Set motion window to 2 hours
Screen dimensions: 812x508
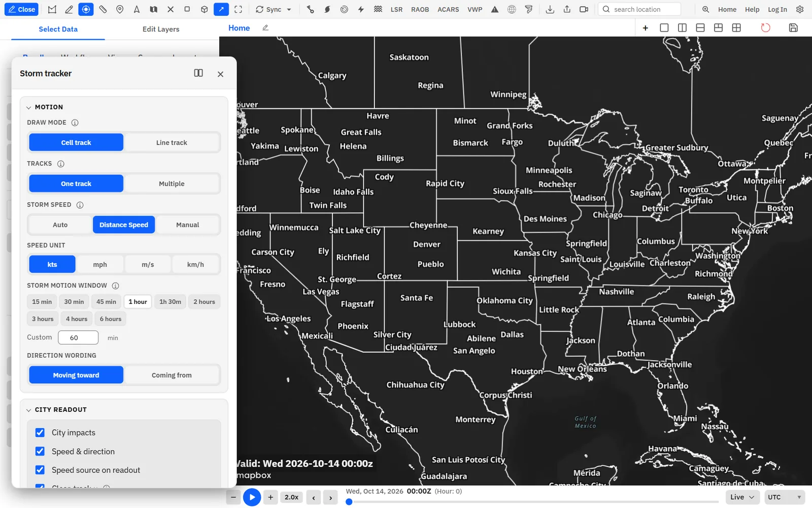point(204,302)
